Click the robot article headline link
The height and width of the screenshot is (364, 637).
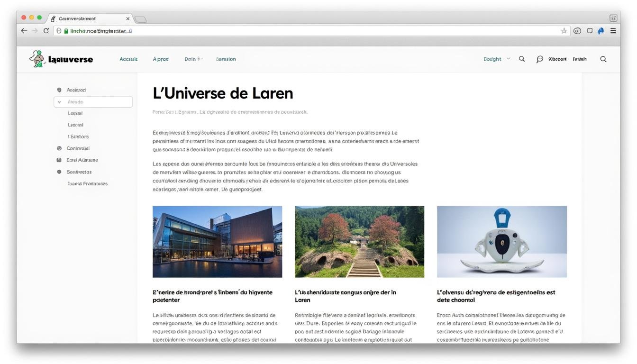tap(496, 296)
